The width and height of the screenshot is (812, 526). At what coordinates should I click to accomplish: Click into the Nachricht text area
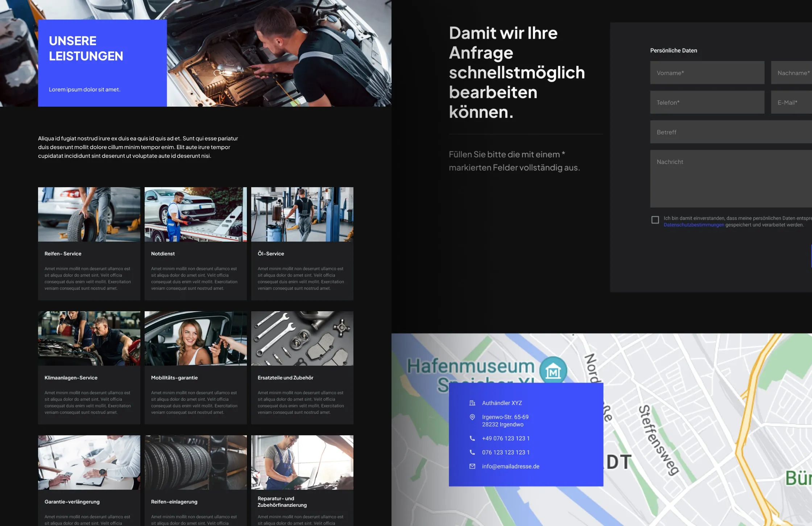pos(731,178)
